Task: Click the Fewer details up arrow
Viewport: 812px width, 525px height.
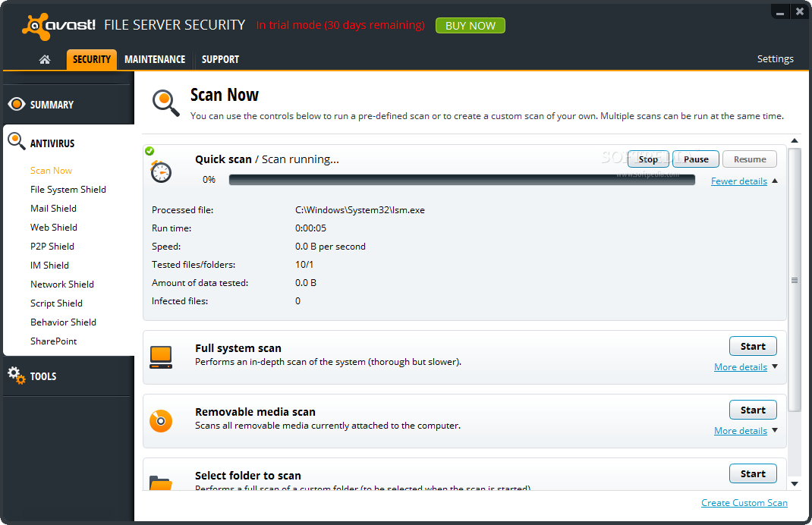Action: (775, 181)
